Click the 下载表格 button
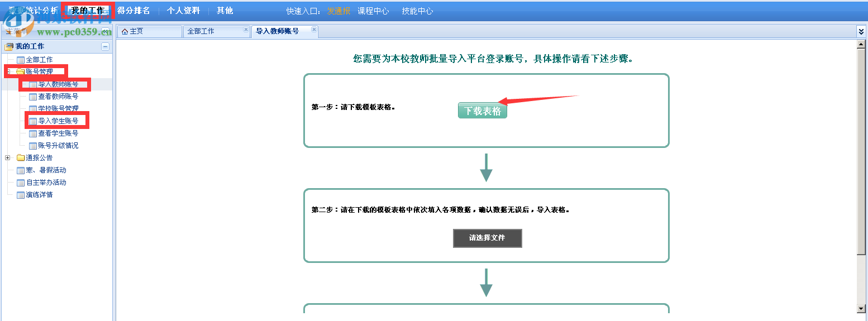The height and width of the screenshot is (321, 868). pyautogui.click(x=483, y=111)
